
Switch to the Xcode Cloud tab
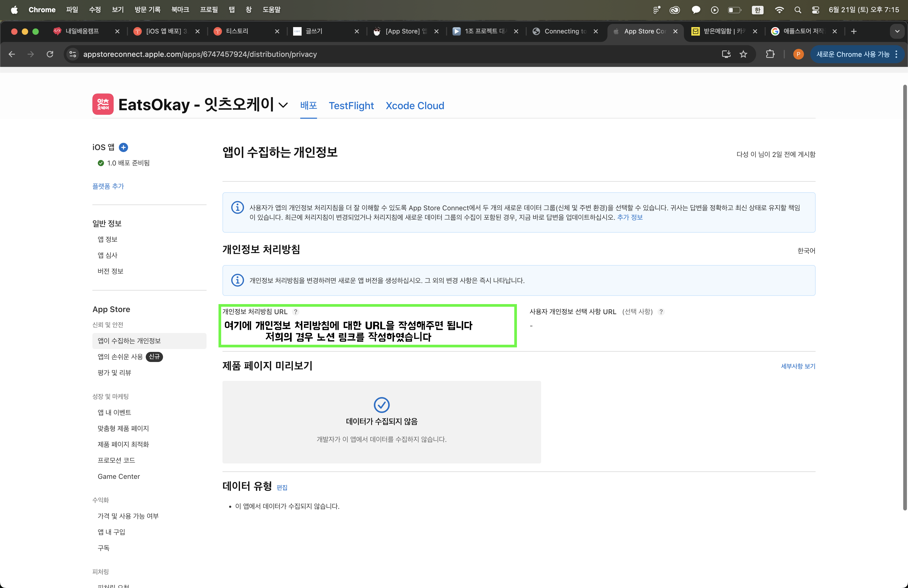point(415,106)
